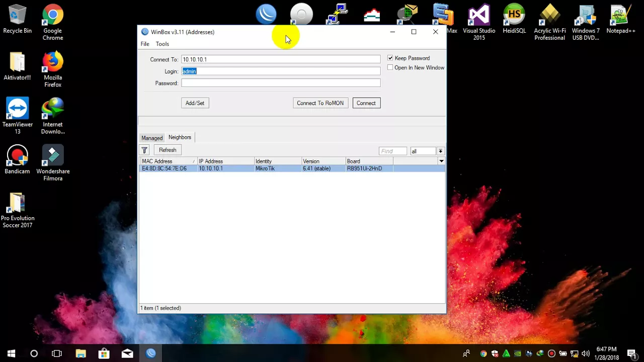Select the PuTTY desktop shortcut icon
The image size is (644, 362).
[x=337, y=14]
